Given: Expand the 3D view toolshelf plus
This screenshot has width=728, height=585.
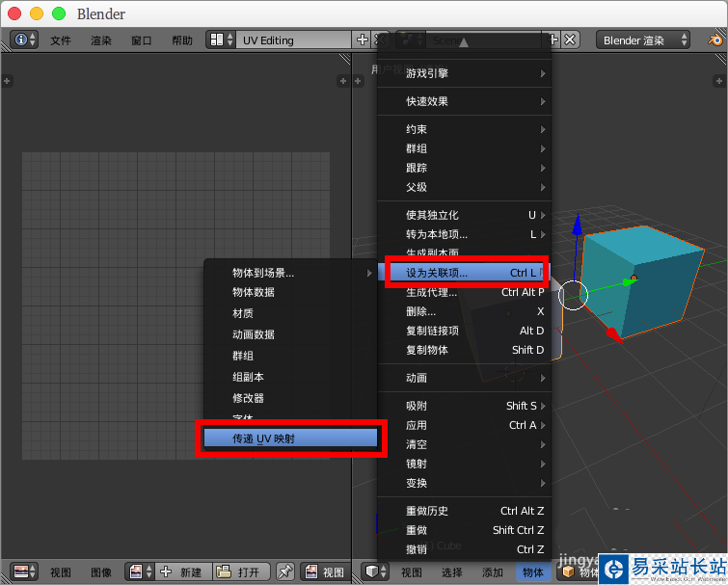Looking at the screenshot, I should (358, 81).
